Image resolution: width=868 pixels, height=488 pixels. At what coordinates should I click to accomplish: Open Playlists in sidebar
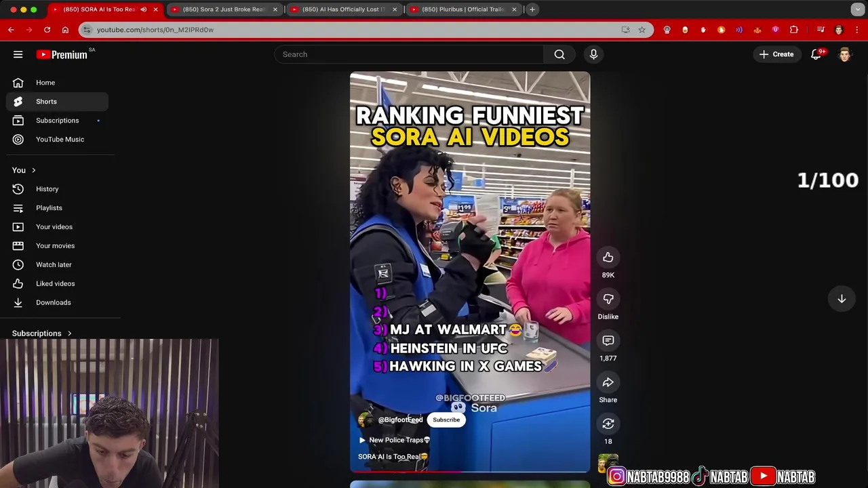pyautogui.click(x=58, y=208)
